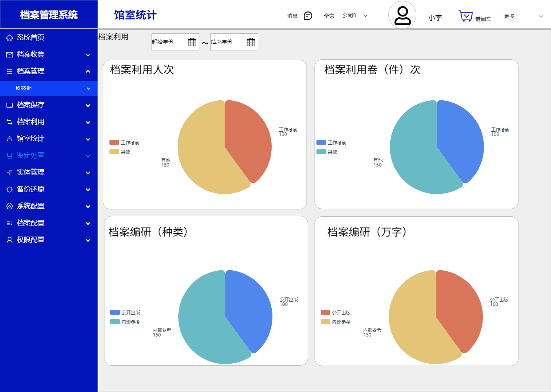Open the message chat bubble icon

tap(308, 16)
